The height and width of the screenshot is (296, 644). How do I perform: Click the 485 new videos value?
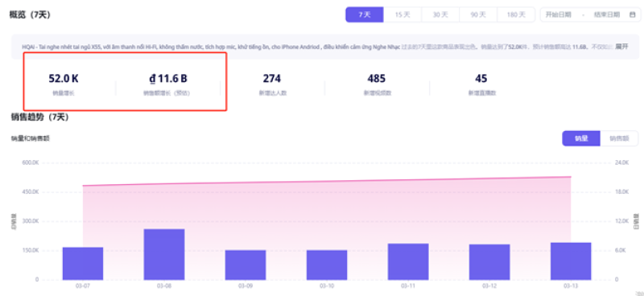[x=377, y=78]
